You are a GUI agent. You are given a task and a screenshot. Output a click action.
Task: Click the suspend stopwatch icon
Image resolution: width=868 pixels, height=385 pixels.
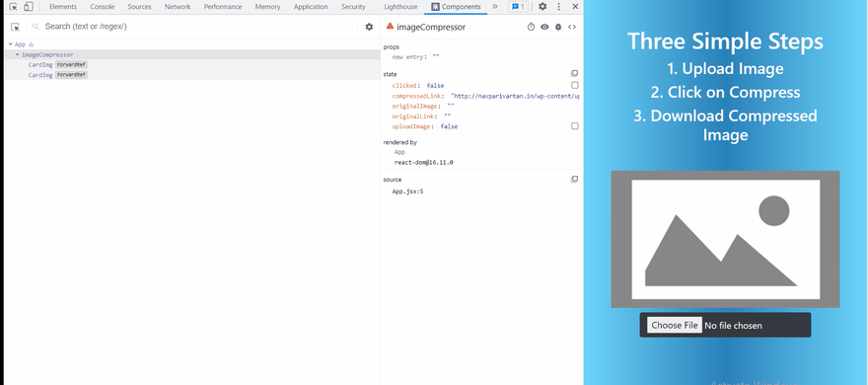click(x=531, y=27)
